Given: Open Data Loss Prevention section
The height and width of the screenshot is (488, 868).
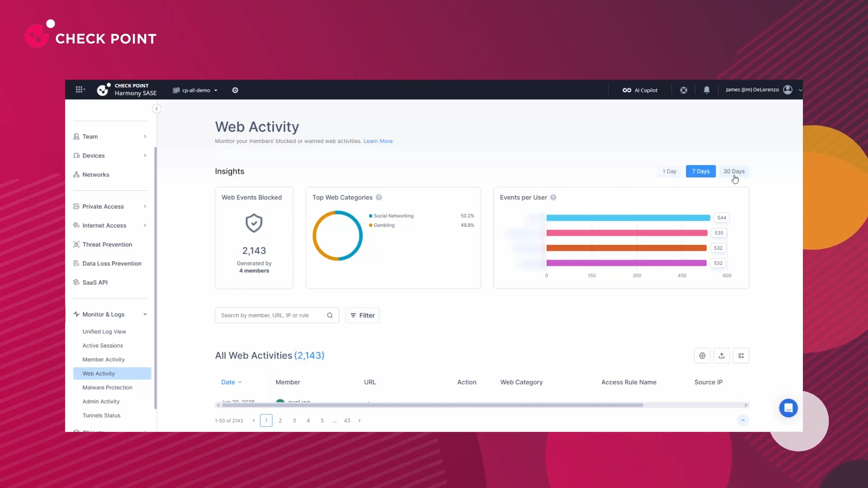Looking at the screenshot, I should point(112,263).
